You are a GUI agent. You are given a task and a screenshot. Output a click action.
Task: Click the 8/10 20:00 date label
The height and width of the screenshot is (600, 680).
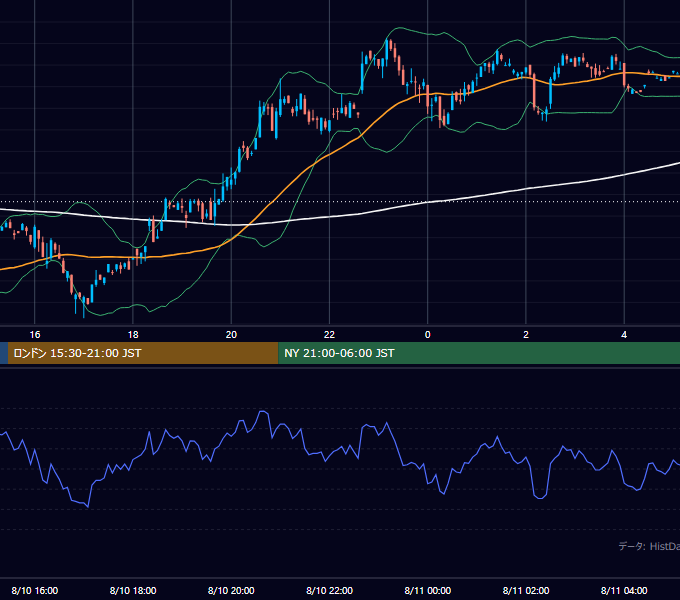(231, 590)
